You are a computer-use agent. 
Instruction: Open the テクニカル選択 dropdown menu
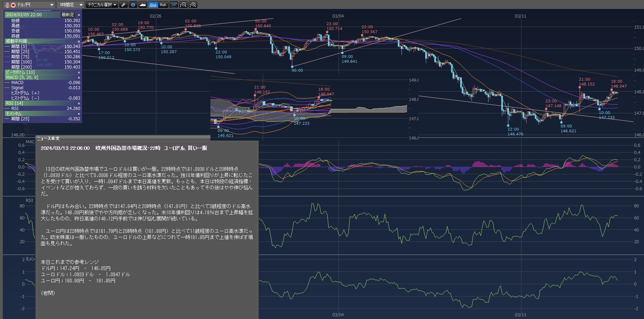pyautogui.click(x=102, y=5)
